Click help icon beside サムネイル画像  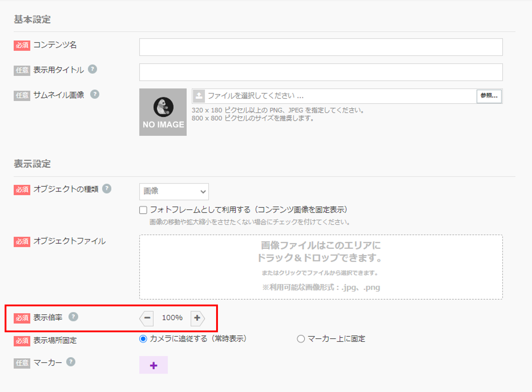coord(95,94)
